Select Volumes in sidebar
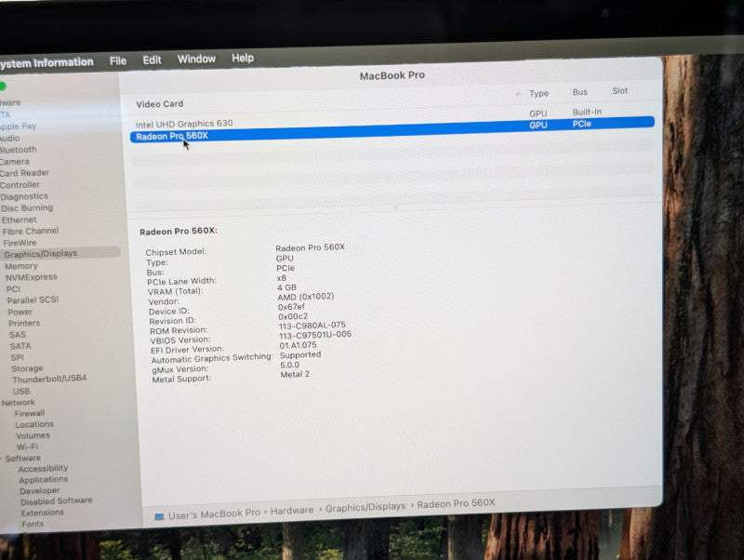744x560 pixels. point(33,435)
